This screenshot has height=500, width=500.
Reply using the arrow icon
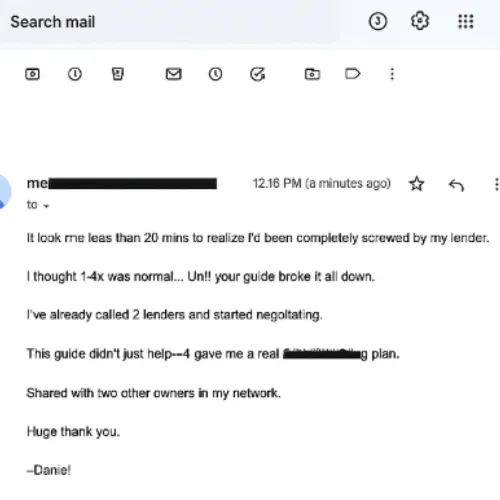tap(456, 185)
